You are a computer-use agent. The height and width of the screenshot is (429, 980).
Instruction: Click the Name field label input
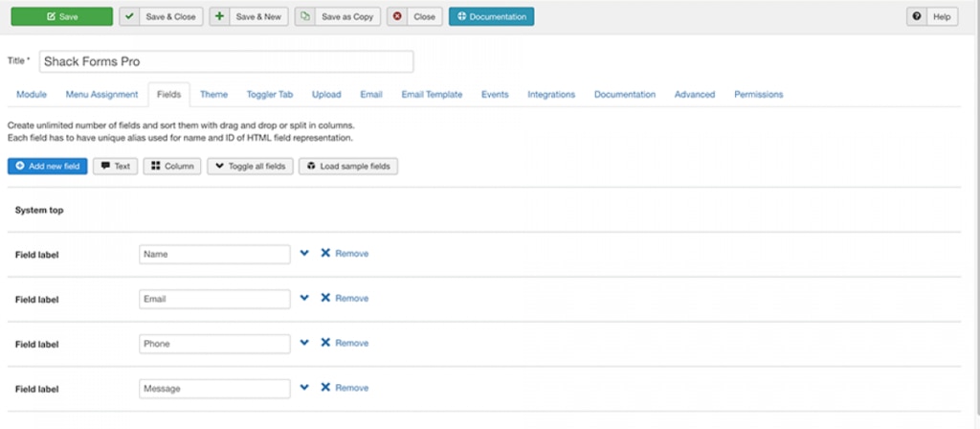(214, 255)
